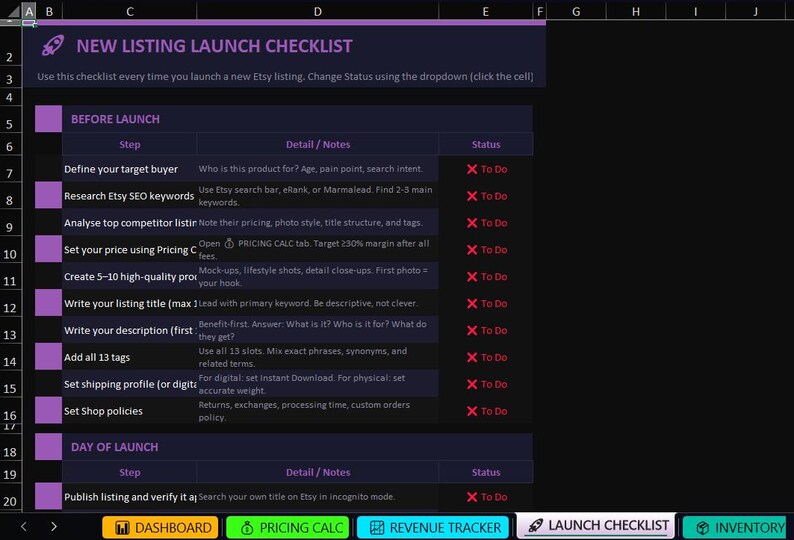
Task: Change status for Publish listing row
Action: [486, 497]
